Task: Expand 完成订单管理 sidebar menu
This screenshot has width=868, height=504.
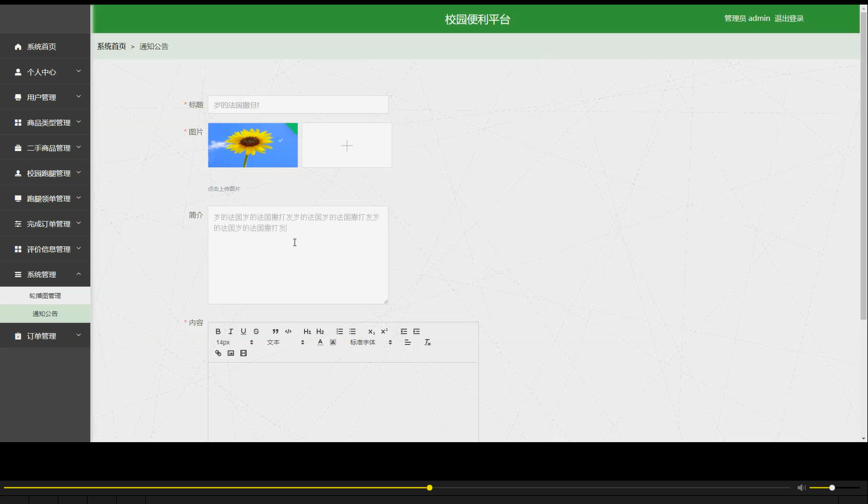Action: (x=45, y=223)
